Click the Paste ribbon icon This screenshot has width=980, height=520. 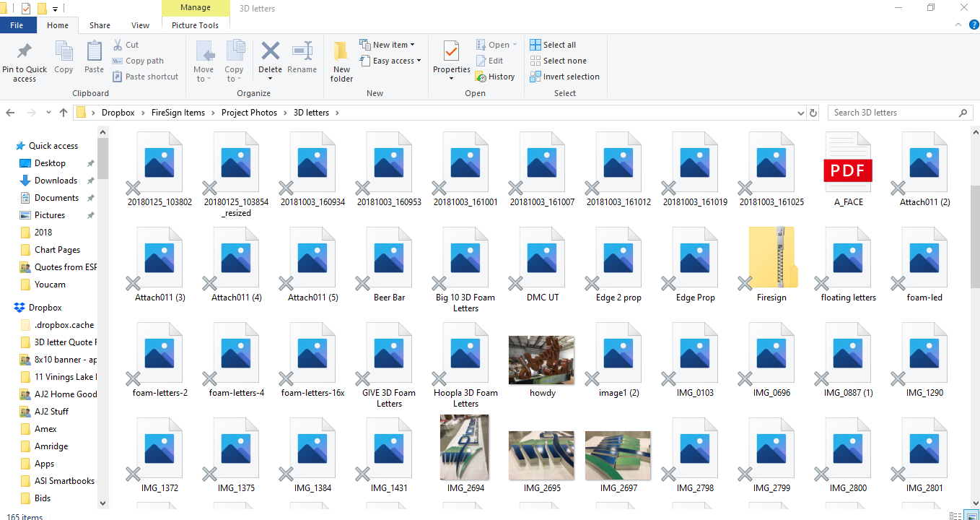click(x=94, y=51)
